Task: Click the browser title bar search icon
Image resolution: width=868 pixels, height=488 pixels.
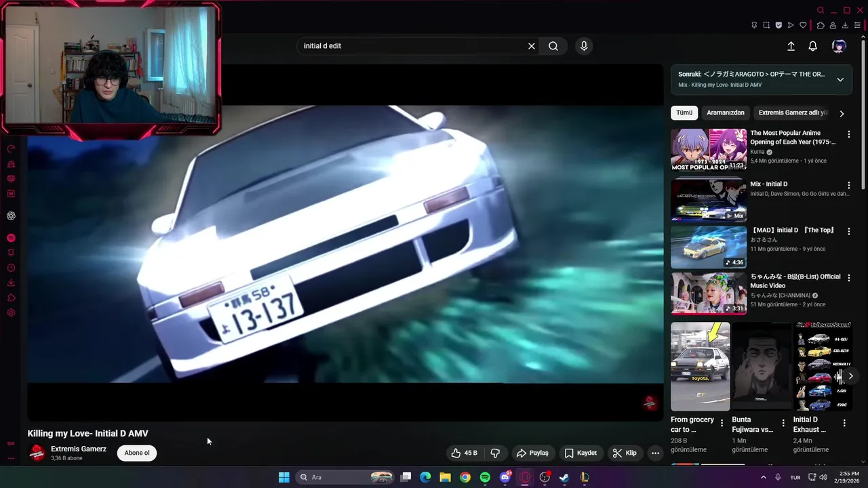Action: 821,10
